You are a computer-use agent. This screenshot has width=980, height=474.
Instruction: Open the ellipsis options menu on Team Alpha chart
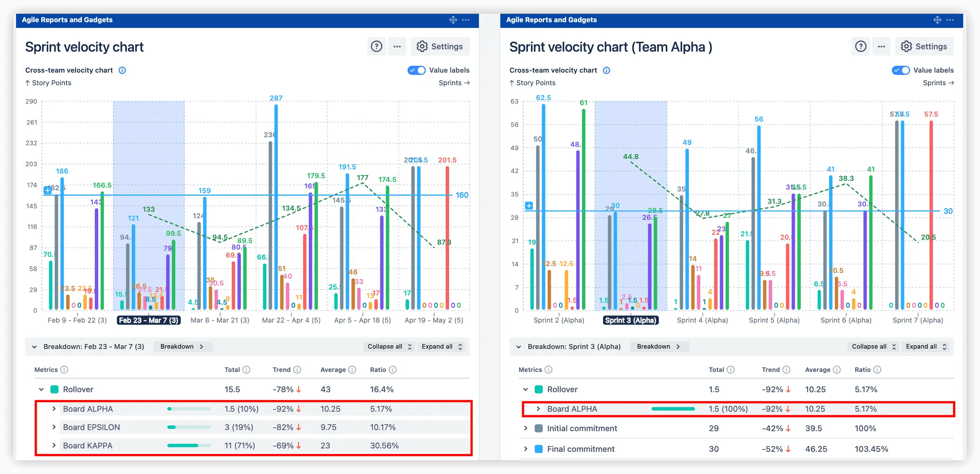[x=881, y=46]
